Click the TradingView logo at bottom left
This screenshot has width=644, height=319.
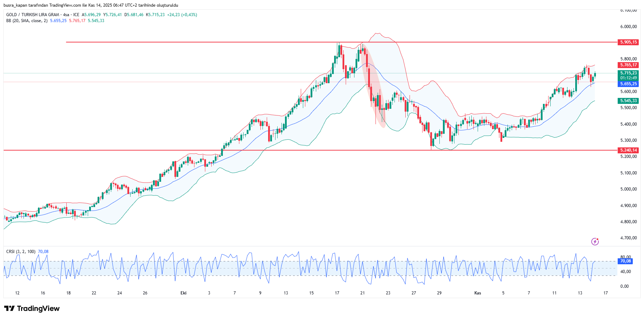click(32, 308)
